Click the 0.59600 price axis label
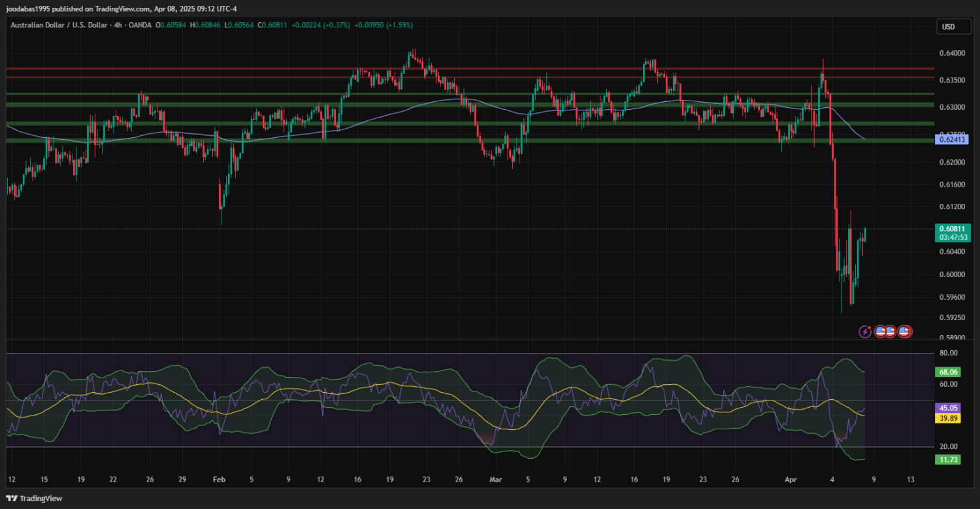The image size is (980, 509). coord(952,297)
